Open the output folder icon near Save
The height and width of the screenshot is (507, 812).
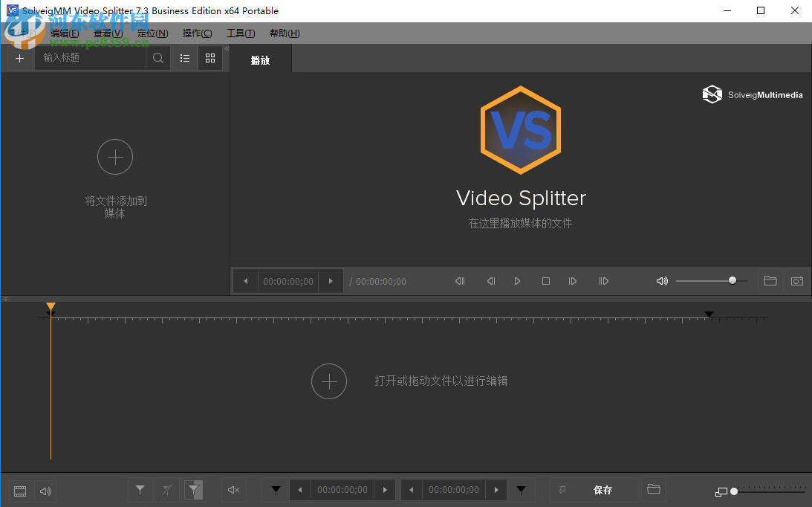coord(653,490)
